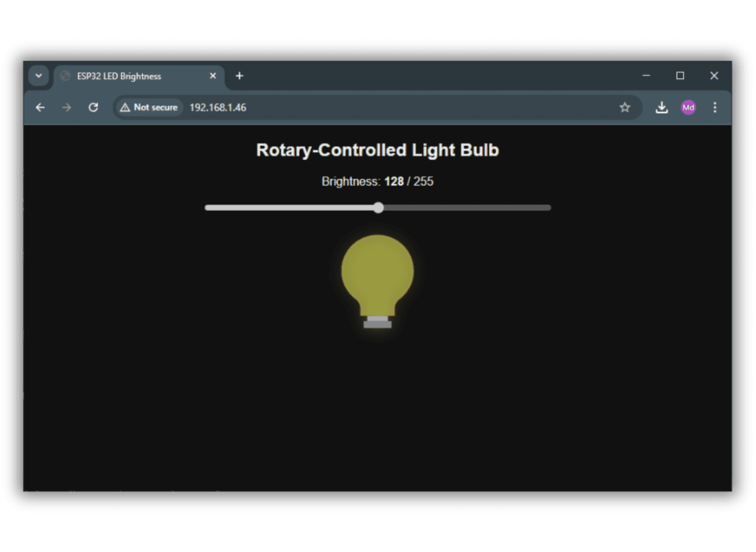Image resolution: width=756 pixels, height=552 pixels.
Task: Bookmark this page with the star icon
Action: 625,107
